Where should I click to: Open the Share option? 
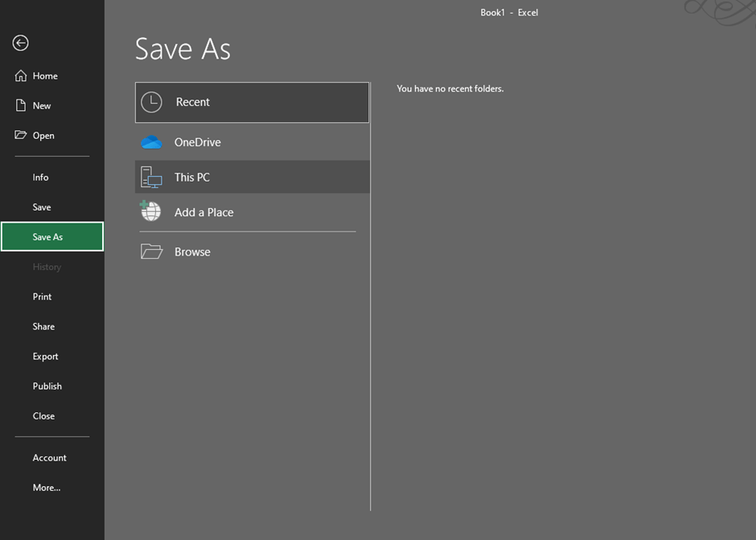point(43,326)
